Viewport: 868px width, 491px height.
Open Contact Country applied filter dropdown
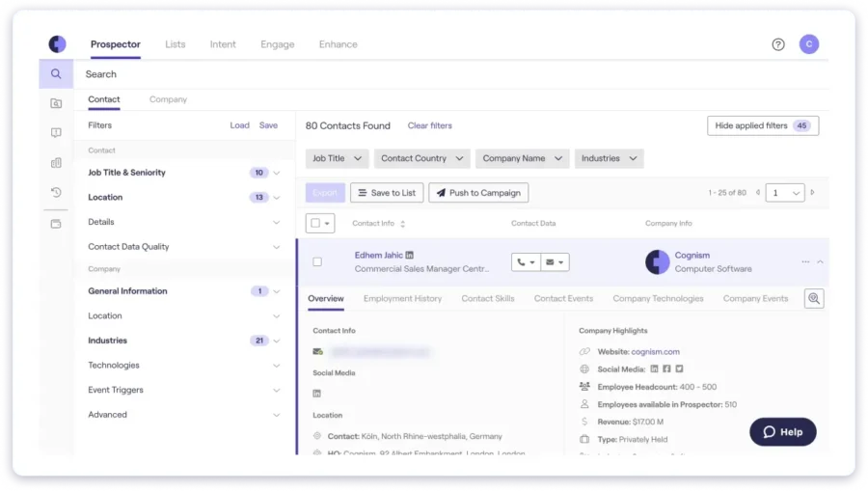(421, 158)
